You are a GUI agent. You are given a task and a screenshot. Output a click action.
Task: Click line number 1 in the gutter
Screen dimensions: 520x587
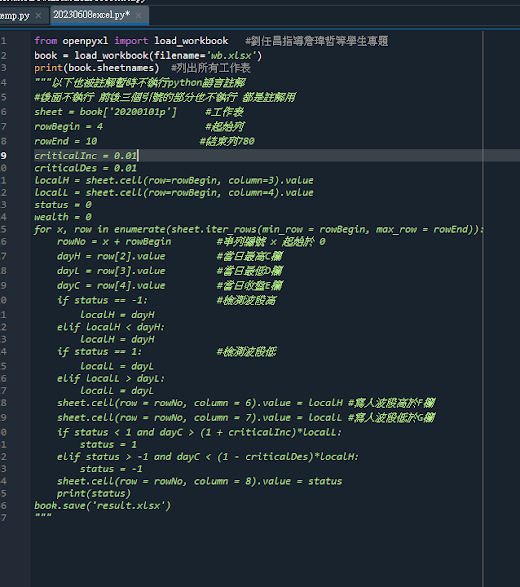(x=3, y=40)
